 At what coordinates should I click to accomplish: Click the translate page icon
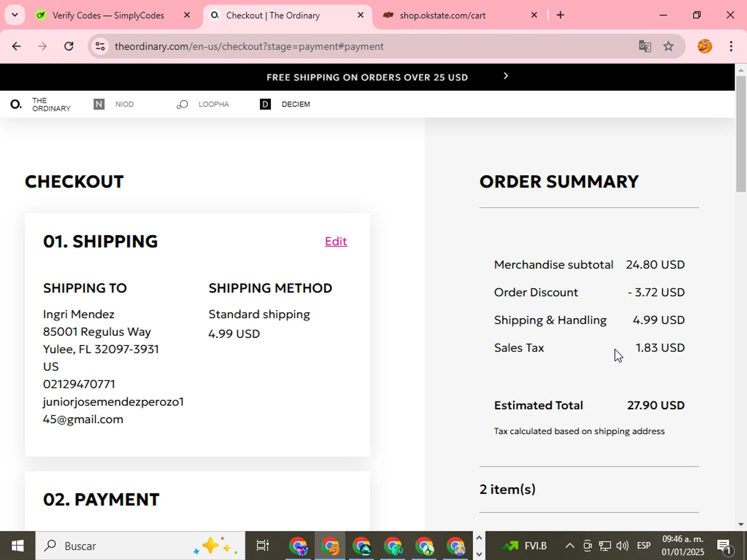point(645,46)
